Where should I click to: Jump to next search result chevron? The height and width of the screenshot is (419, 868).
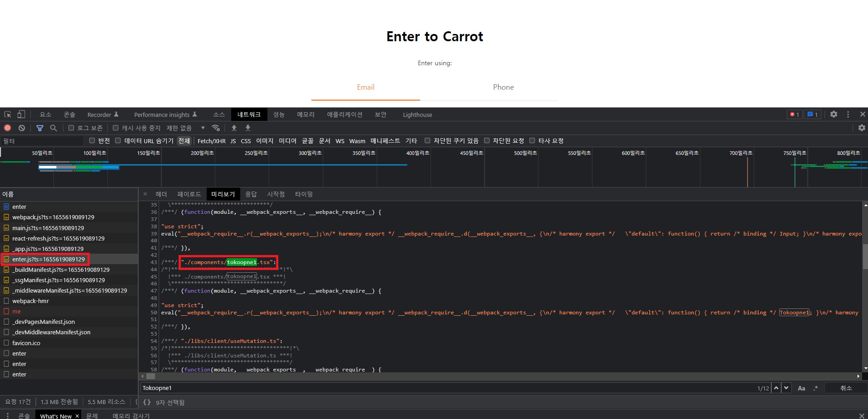pos(786,388)
